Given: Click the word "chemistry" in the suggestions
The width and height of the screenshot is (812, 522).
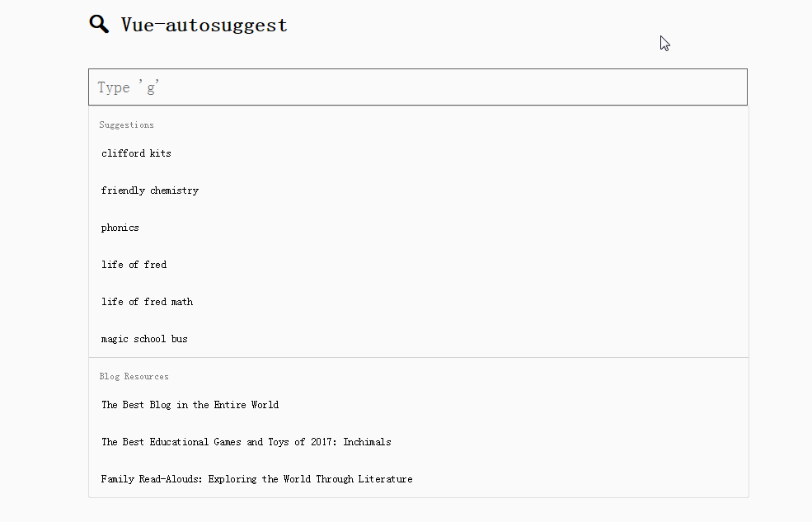Looking at the screenshot, I should click(174, 190).
